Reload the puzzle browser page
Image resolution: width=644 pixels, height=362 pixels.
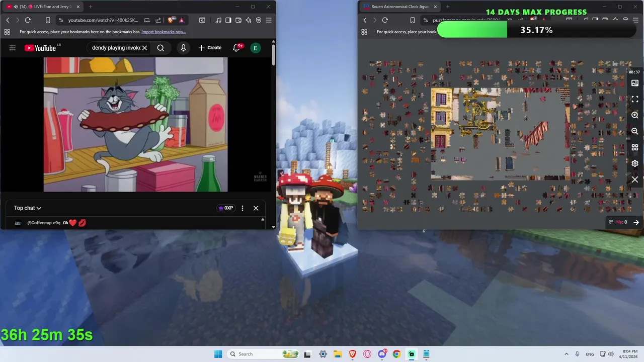pos(385,20)
